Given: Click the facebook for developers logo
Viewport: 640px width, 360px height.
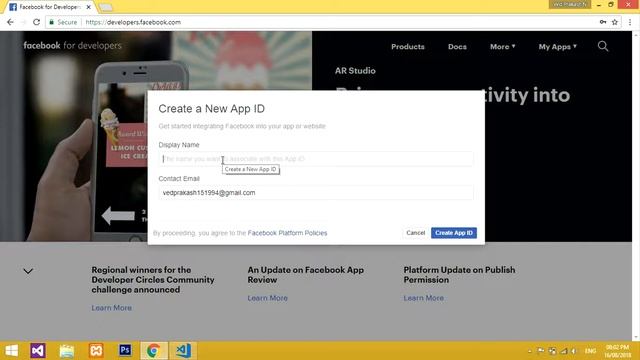Looking at the screenshot, I should pos(72,45).
